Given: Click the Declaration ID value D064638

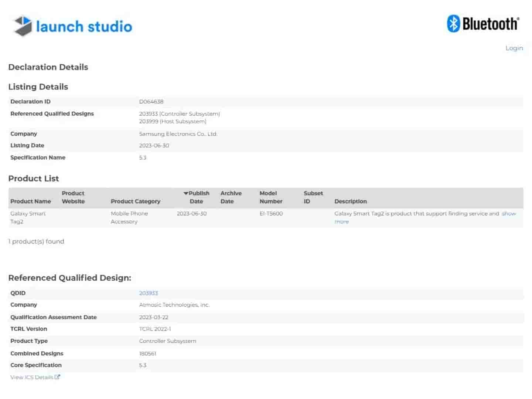Looking at the screenshot, I should tap(151, 102).
